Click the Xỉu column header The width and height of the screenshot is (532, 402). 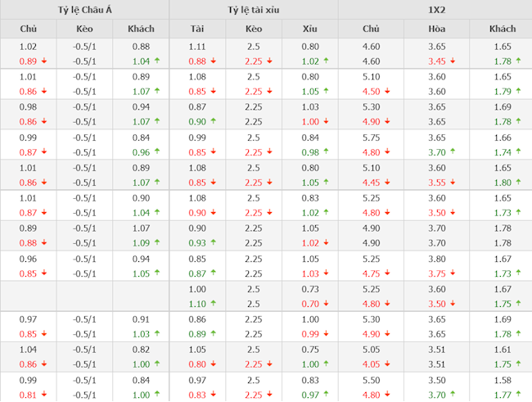pyautogui.click(x=309, y=29)
